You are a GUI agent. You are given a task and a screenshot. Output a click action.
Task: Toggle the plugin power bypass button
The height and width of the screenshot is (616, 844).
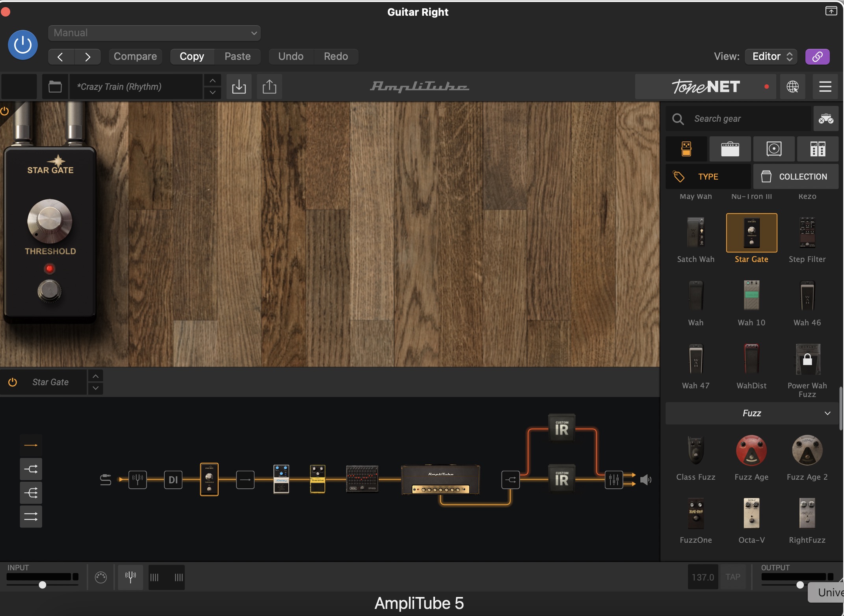tap(23, 45)
